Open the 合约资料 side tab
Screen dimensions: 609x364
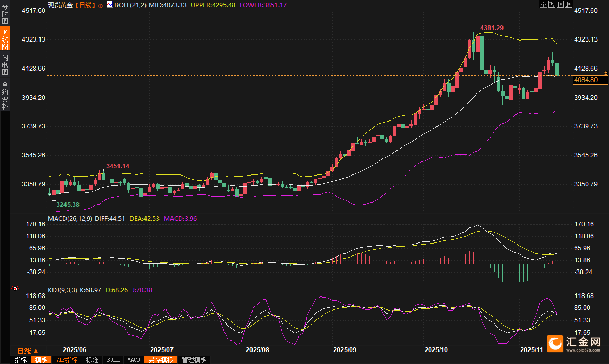click(x=5, y=95)
